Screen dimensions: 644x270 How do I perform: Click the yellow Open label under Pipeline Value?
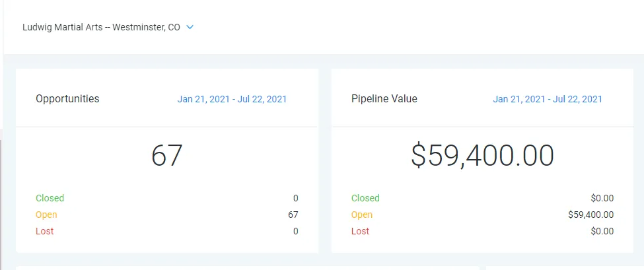[x=362, y=215]
